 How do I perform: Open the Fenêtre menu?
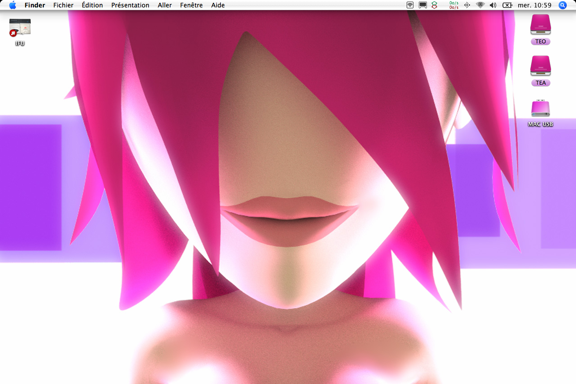(191, 5)
